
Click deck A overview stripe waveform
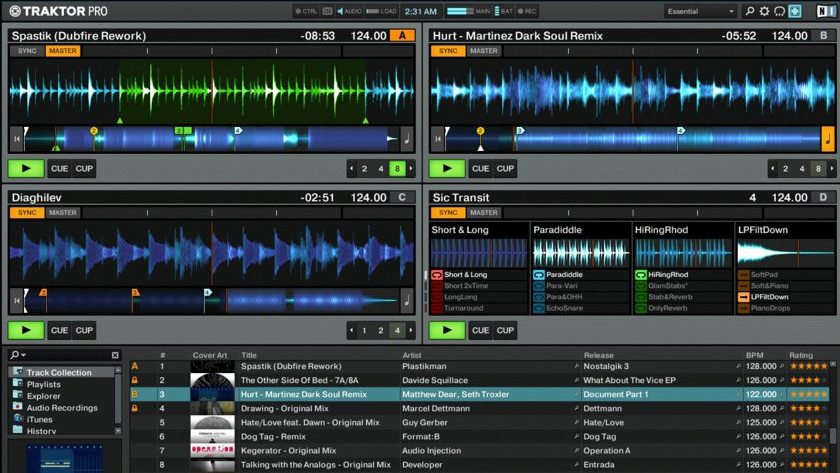coord(212,139)
